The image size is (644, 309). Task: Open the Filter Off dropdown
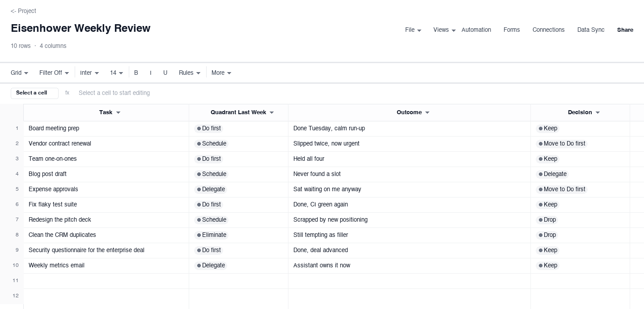54,73
